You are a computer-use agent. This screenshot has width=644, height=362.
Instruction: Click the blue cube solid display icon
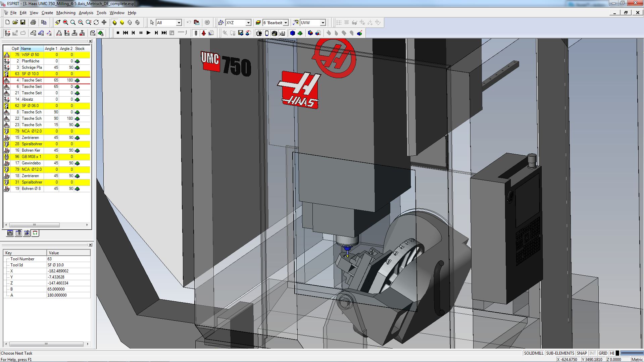click(x=292, y=33)
